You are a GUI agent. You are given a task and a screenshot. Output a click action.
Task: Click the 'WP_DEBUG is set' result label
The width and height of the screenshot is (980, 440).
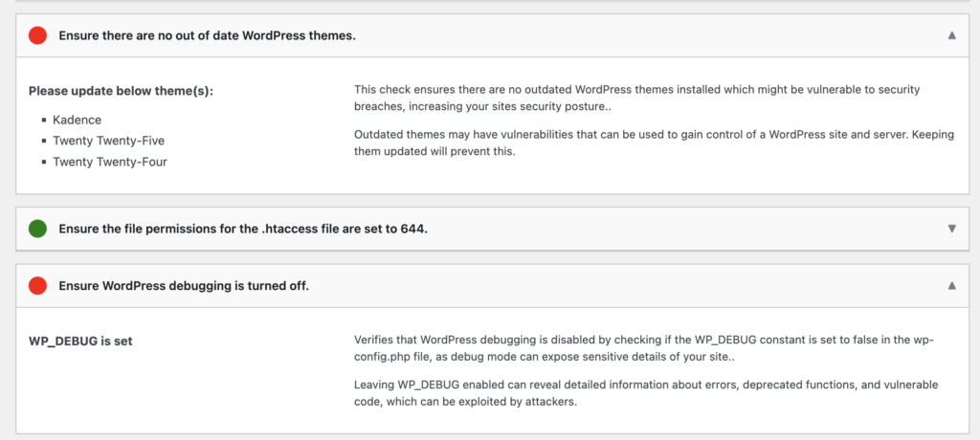coord(80,341)
